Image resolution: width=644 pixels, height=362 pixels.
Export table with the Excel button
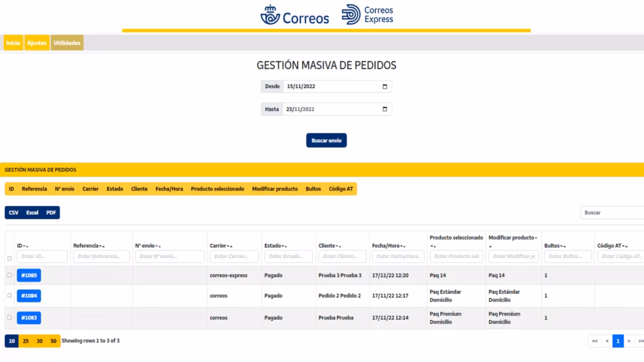(x=32, y=212)
